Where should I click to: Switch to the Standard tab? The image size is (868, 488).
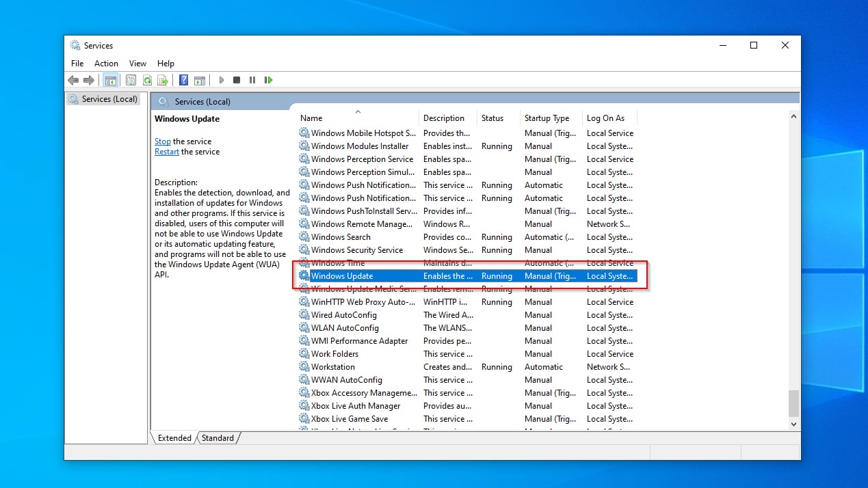click(x=218, y=438)
